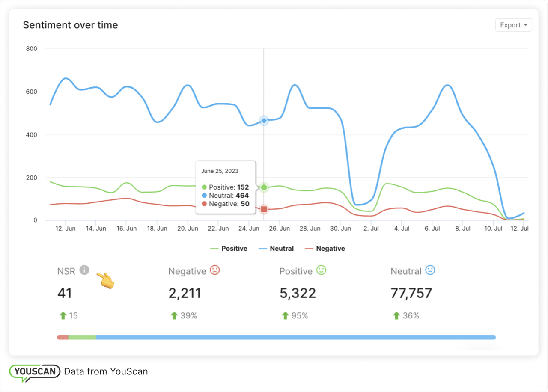Click the red segment of the sentiment bar

click(62, 337)
